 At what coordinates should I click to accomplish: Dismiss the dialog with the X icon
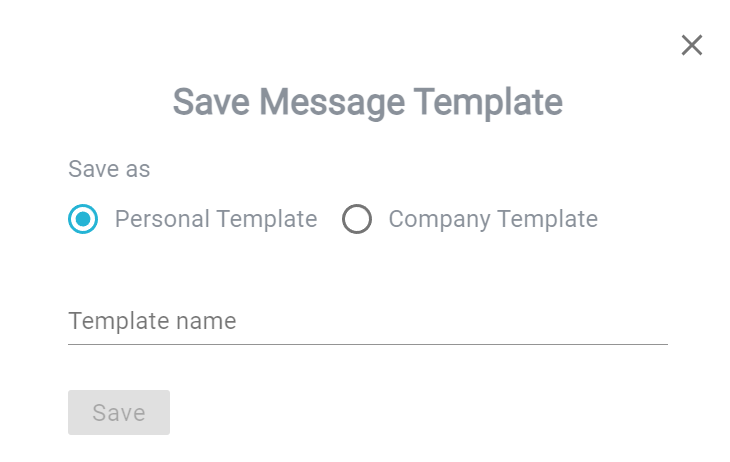691,45
